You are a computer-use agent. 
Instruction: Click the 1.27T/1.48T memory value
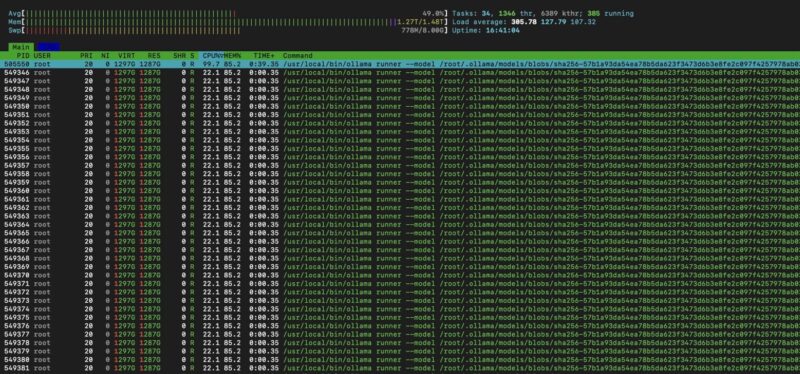(421, 22)
